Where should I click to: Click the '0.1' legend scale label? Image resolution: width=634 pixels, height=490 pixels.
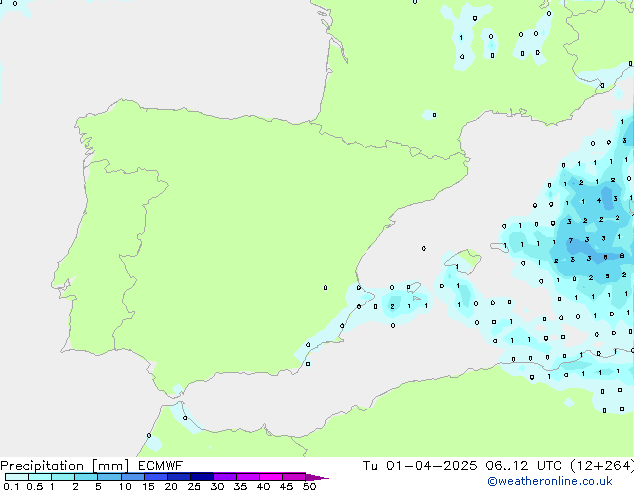(11, 486)
